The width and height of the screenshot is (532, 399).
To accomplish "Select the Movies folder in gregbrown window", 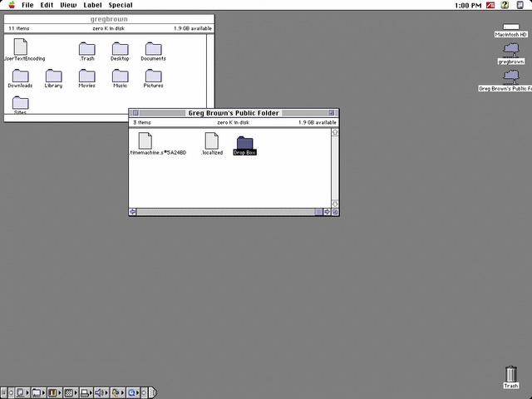I will click(86, 78).
